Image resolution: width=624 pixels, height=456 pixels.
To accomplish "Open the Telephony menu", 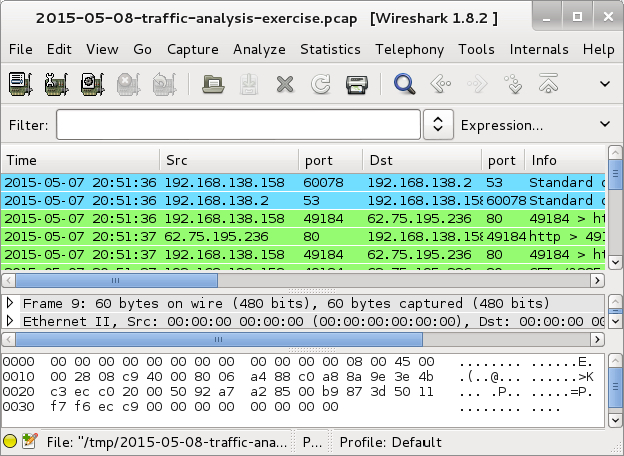I will pyautogui.click(x=410, y=49).
